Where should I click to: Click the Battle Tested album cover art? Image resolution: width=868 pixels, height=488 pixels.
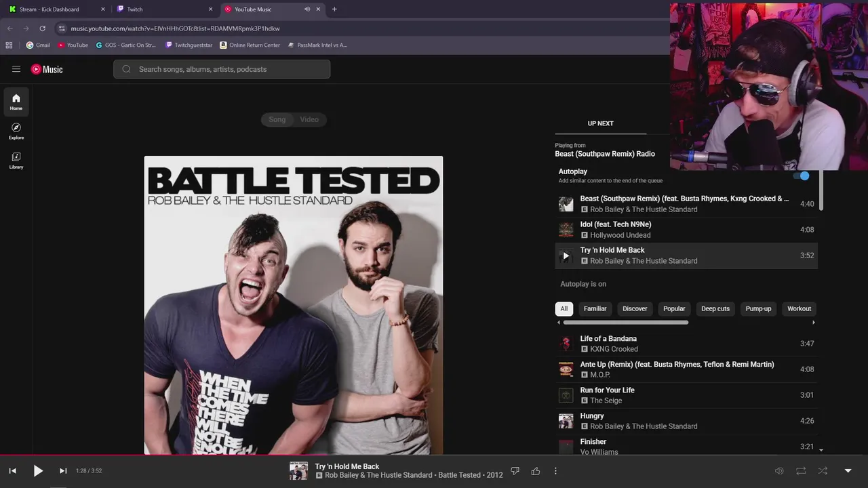[294, 305]
